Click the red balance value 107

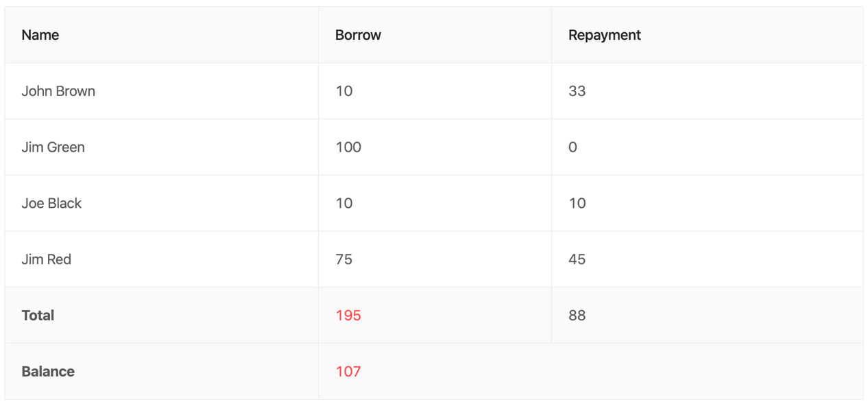coord(348,372)
